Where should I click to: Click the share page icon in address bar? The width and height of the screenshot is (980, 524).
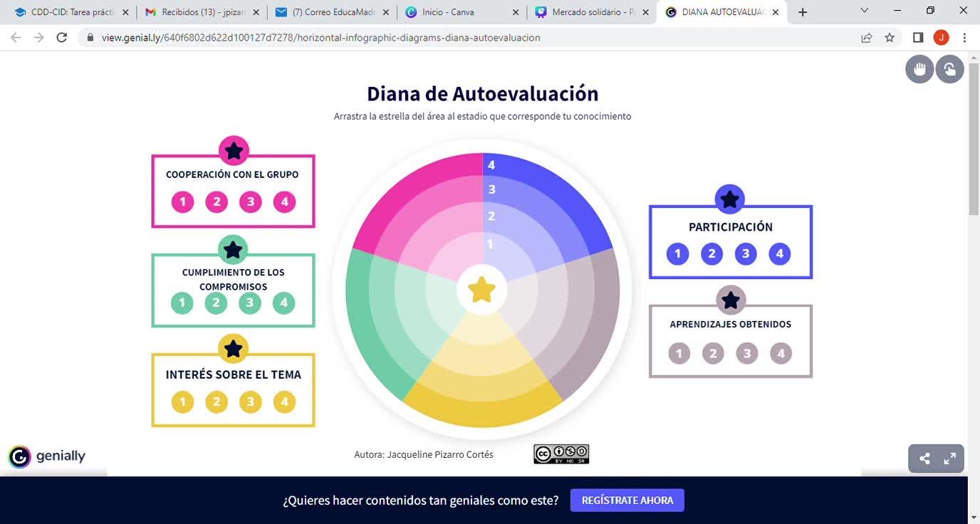tap(867, 38)
